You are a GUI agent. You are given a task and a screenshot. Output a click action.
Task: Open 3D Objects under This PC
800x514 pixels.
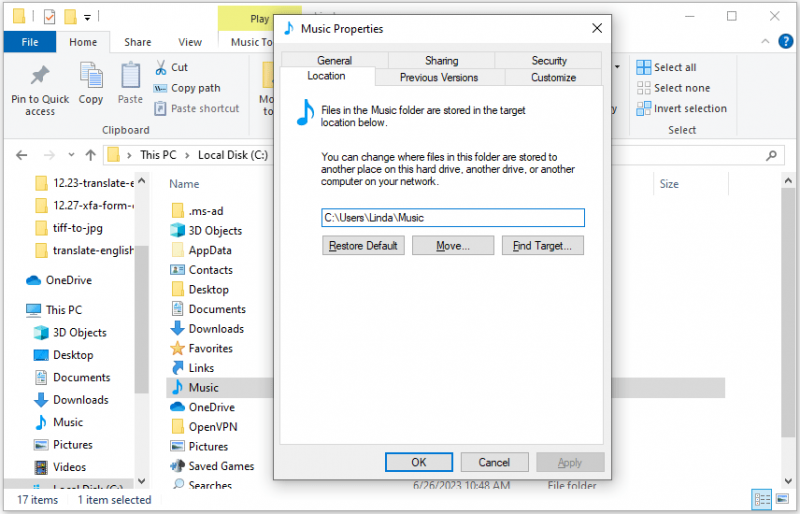point(70,332)
